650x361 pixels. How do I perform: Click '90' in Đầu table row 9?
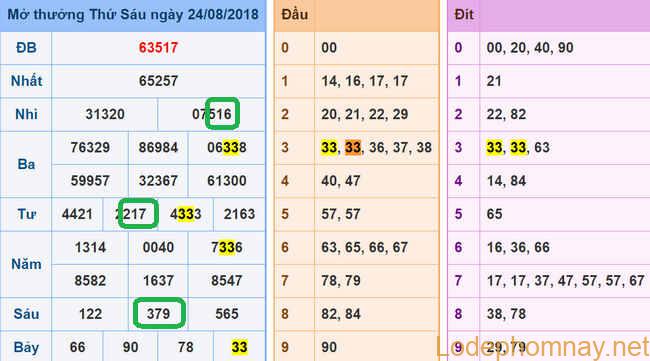click(x=329, y=347)
